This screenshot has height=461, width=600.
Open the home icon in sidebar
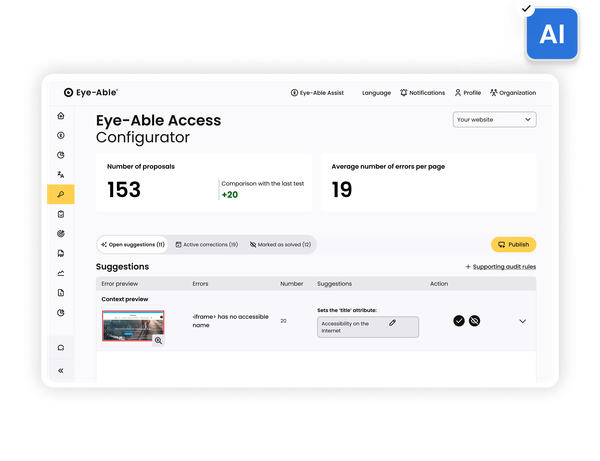pos(61,116)
